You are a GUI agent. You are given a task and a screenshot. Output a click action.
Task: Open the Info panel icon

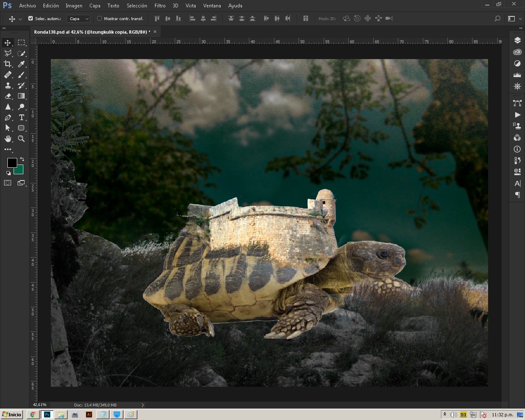517,149
